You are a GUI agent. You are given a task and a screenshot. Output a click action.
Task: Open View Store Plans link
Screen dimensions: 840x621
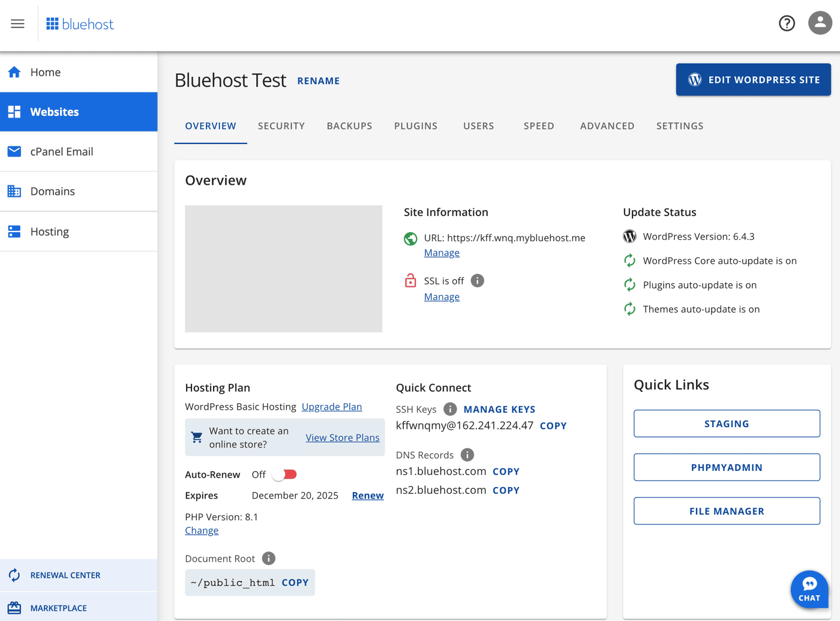[343, 437]
